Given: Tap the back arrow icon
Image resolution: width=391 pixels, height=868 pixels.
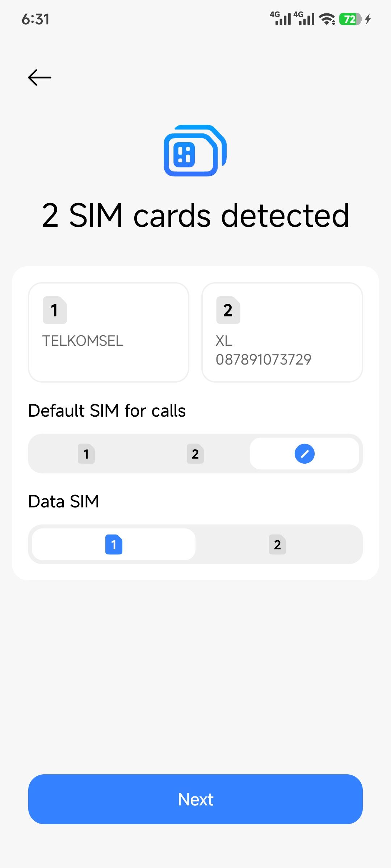Looking at the screenshot, I should point(40,77).
